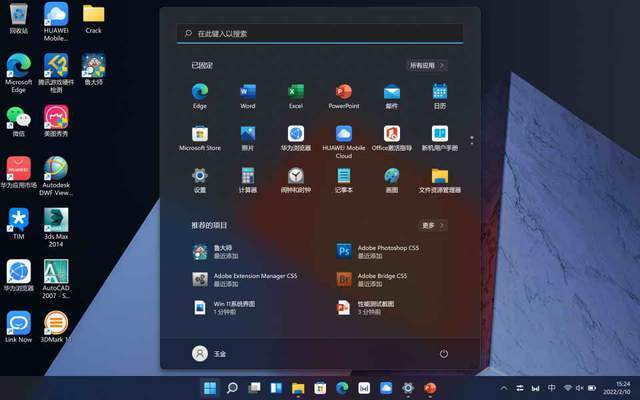Open Excel in pinned apps
Image resolution: width=640 pixels, height=400 pixels.
click(296, 96)
